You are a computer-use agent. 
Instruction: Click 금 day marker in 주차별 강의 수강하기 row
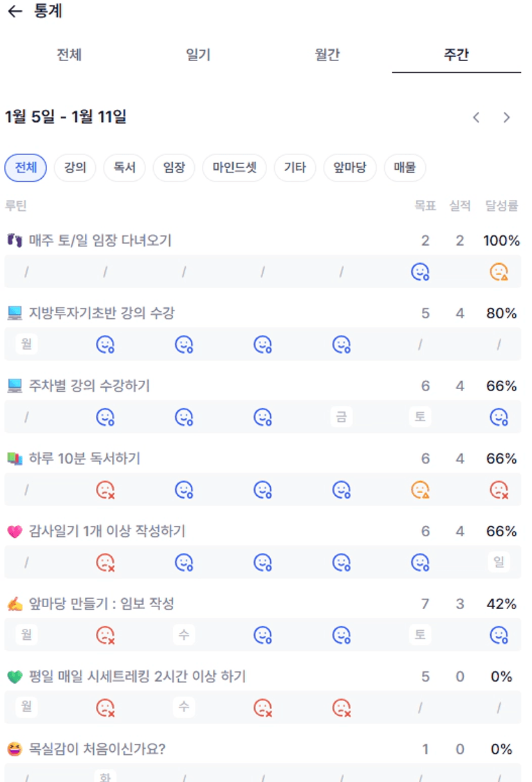[x=342, y=417]
